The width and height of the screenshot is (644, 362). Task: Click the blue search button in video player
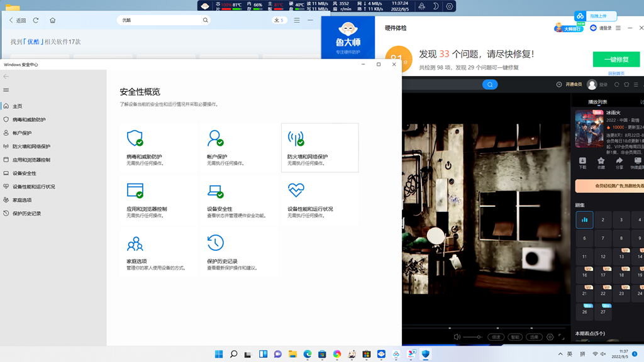click(x=490, y=84)
